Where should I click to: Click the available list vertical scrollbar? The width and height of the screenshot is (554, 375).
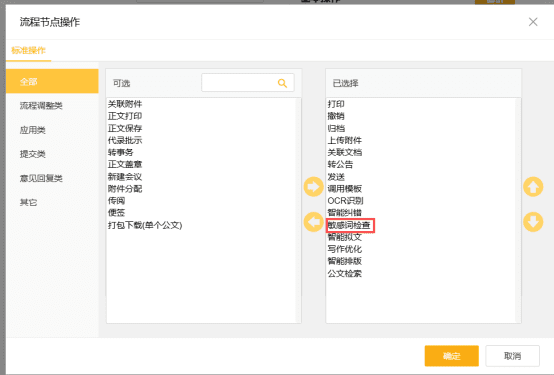[298, 210]
